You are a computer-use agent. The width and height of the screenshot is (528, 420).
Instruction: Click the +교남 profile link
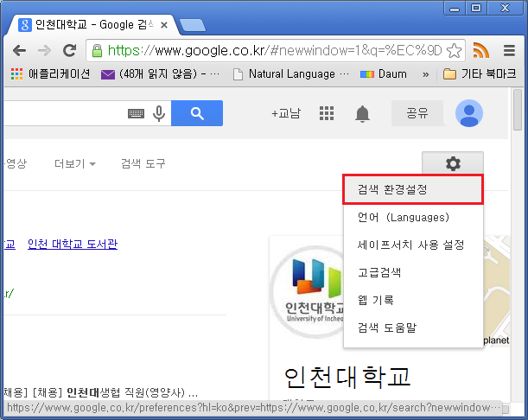[286, 113]
